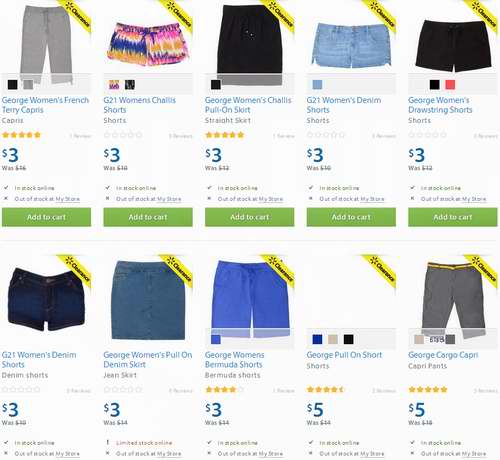Screen dimensions: 500x460
Task: Choose gray swatch for French Terry Capris
Action: (28, 85)
